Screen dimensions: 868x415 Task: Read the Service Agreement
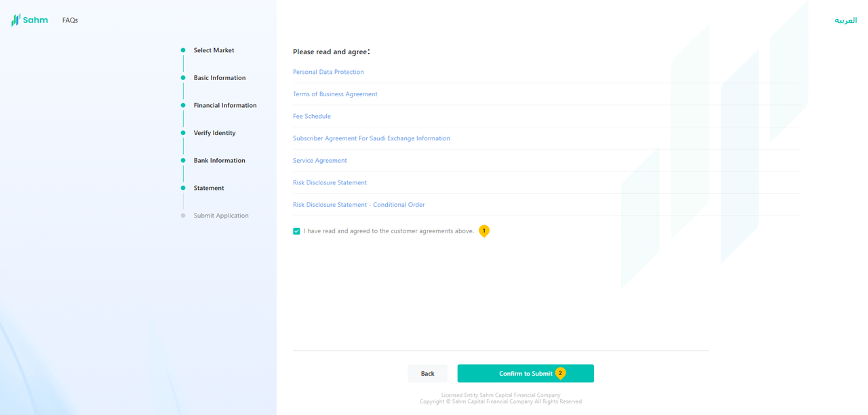319,161
